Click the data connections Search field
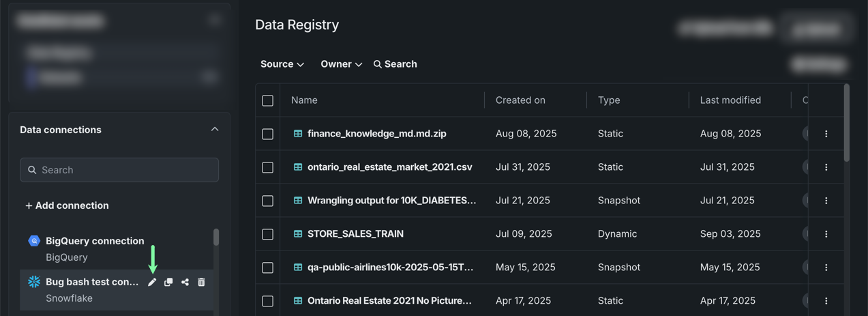The width and height of the screenshot is (868, 316). point(119,170)
